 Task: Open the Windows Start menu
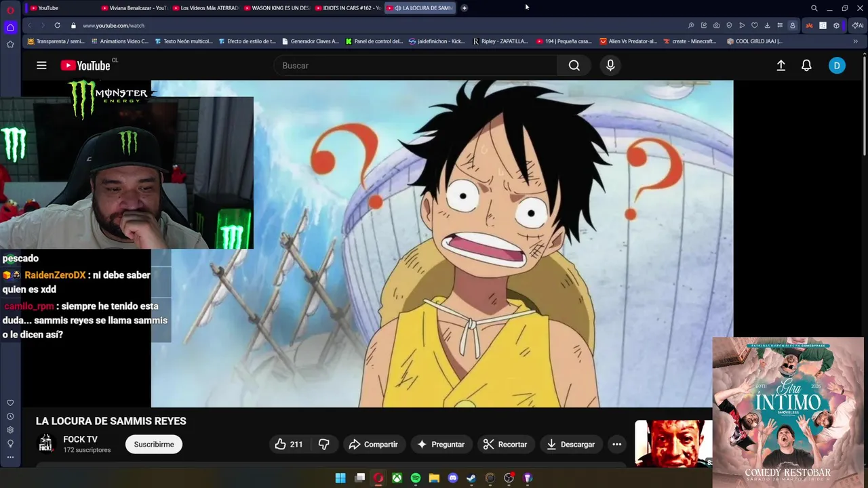click(x=340, y=478)
